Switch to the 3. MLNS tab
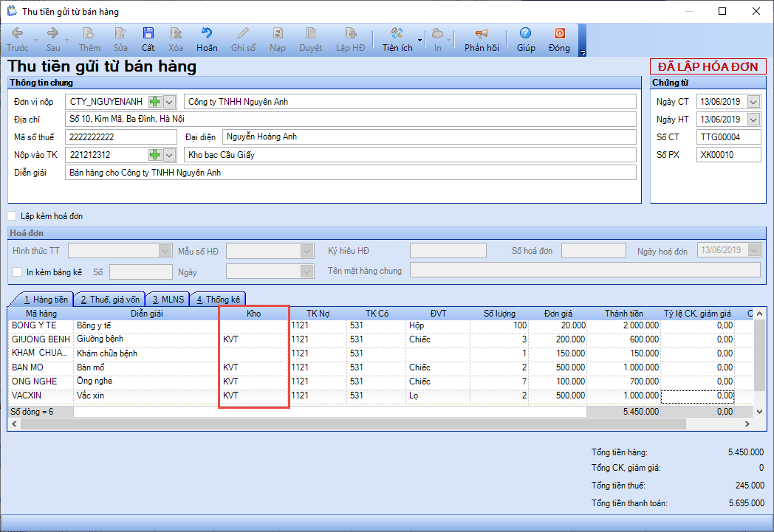This screenshot has height=532, width=774. click(168, 300)
